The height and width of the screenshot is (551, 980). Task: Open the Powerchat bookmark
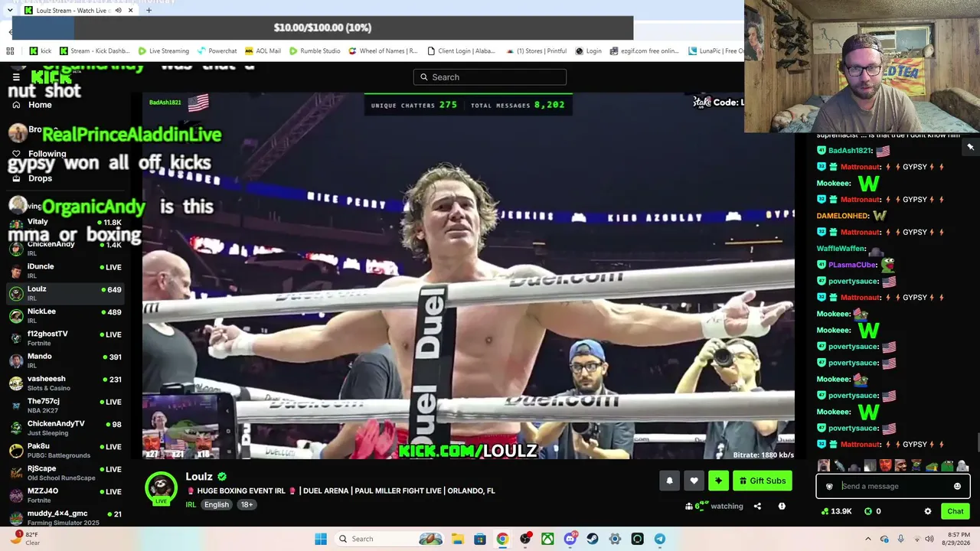(x=217, y=51)
